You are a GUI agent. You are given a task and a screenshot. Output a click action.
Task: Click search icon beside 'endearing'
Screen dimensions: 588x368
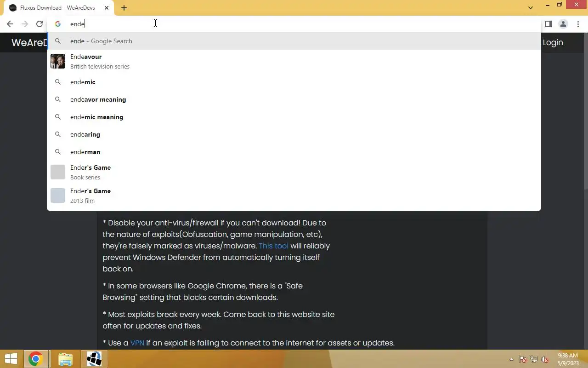click(58, 134)
